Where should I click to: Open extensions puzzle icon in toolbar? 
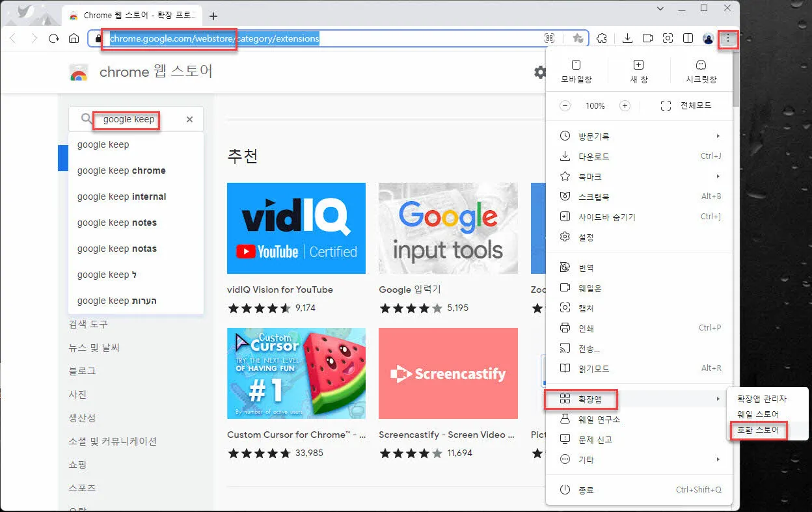(x=602, y=38)
